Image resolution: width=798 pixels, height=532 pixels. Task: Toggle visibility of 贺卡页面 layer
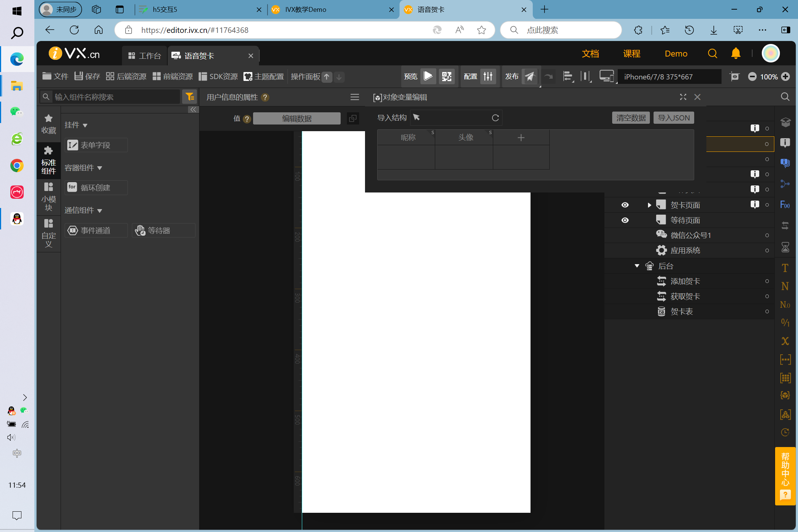click(x=625, y=205)
